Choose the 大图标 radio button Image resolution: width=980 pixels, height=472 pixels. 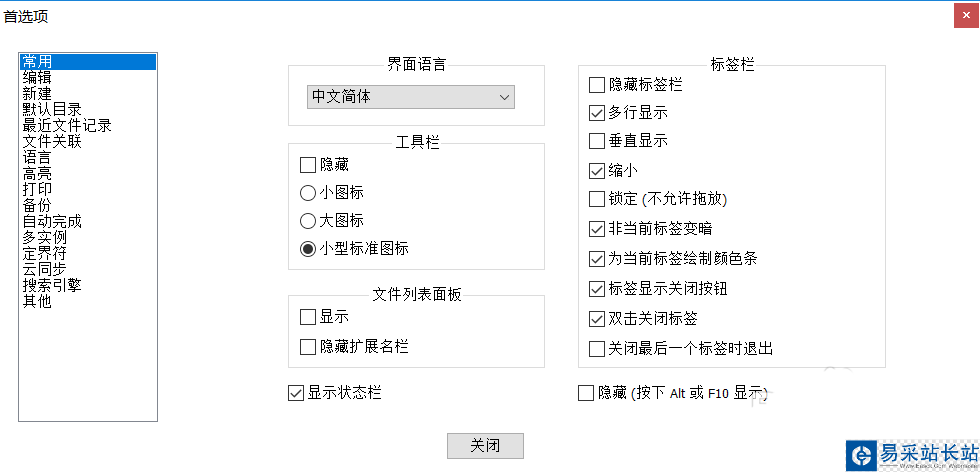308,220
